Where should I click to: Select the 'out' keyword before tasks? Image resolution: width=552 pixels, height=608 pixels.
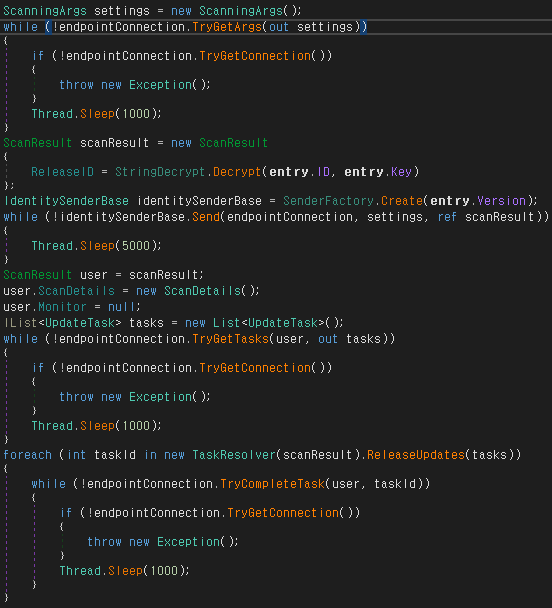[328, 339]
